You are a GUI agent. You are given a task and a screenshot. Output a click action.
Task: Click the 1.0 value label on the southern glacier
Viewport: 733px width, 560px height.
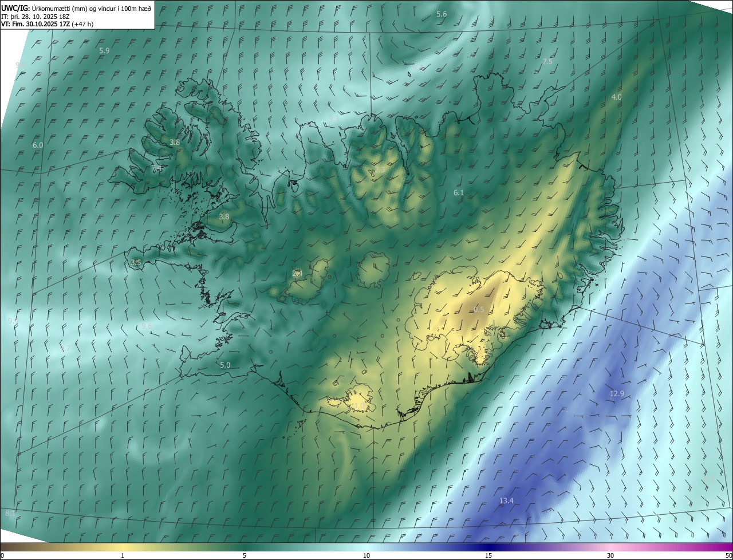coord(358,406)
